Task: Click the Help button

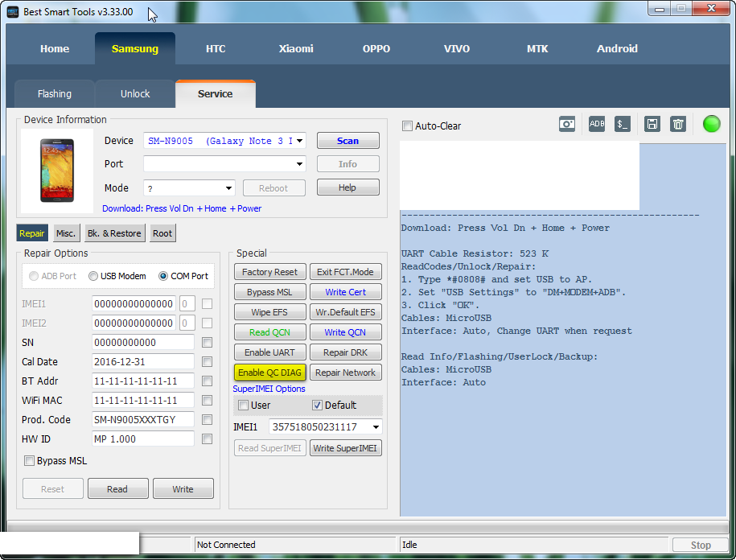Action: pyautogui.click(x=347, y=187)
